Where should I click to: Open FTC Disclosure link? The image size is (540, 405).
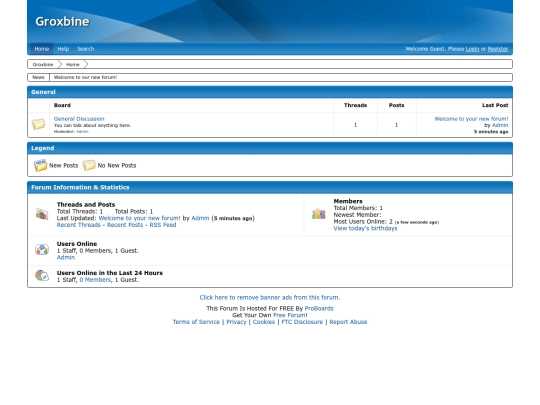(302, 322)
